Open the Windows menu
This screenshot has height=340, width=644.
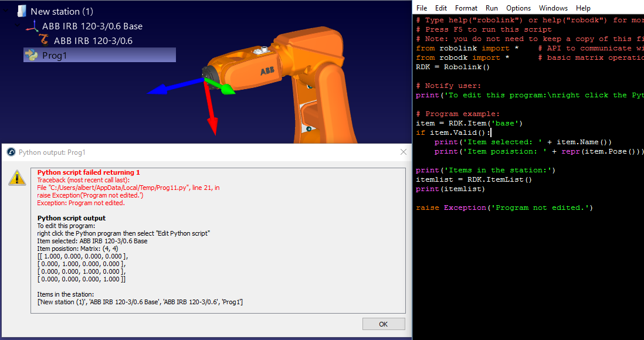tap(553, 8)
